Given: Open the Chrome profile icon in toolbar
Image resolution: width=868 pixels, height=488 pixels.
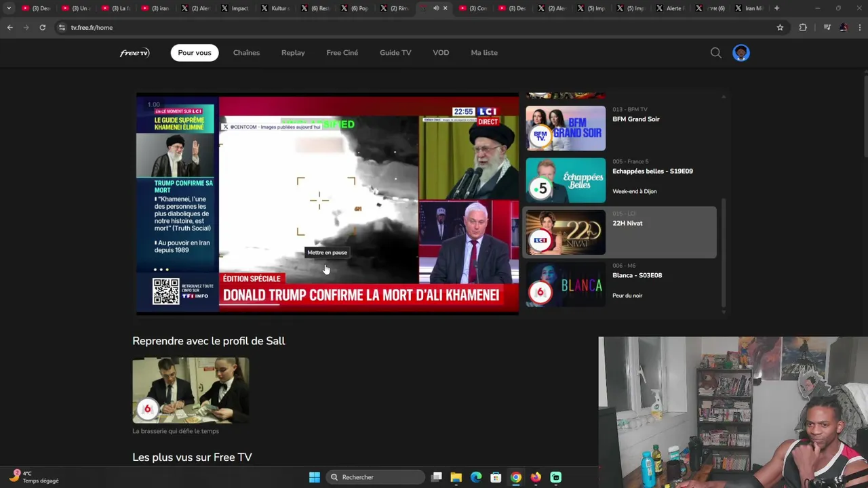Looking at the screenshot, I should tap(843, 27).
